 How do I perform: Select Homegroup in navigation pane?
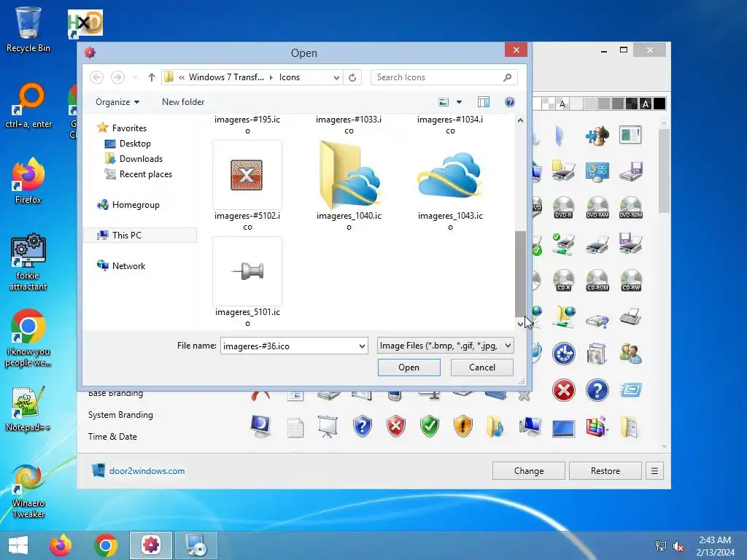point(128,205)
